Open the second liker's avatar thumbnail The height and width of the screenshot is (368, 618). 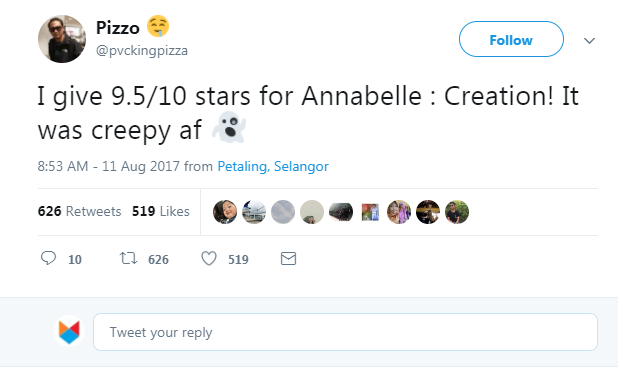[254, 212]
